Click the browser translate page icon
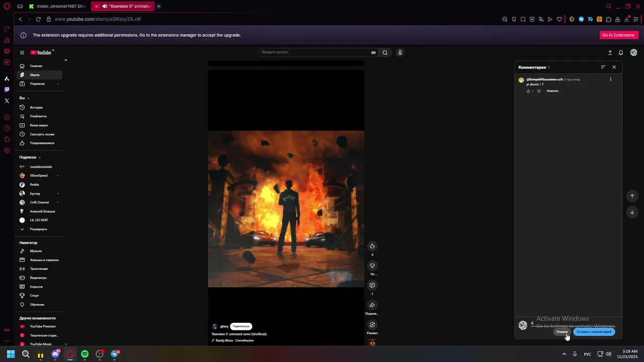This screenshot has width=644, height=362. (541, 19)
